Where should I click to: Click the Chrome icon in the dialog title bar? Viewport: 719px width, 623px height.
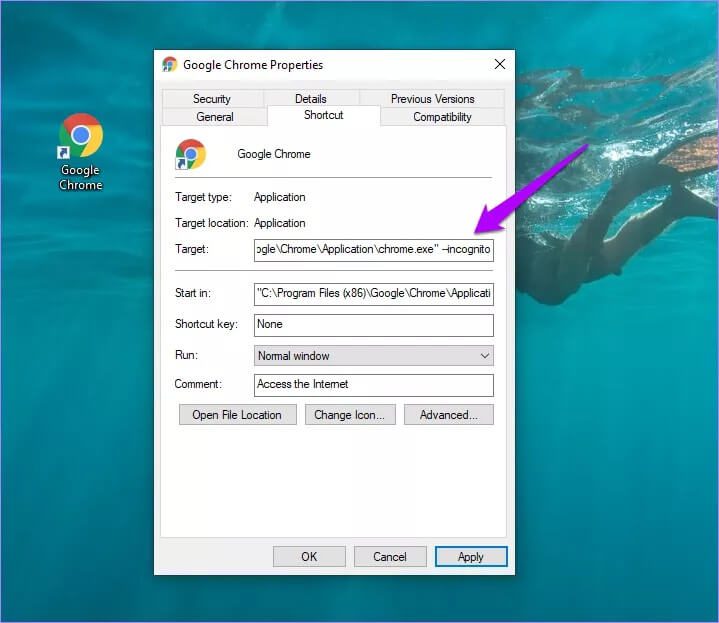[170, 65]
